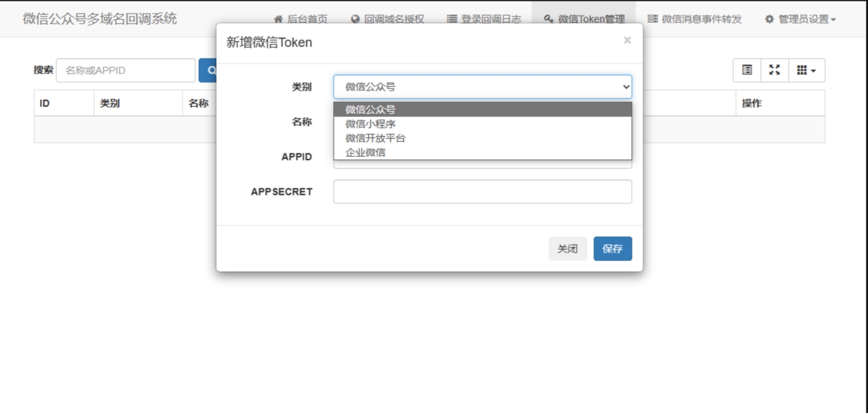Save the new token with 保存
This screenshot has width=868, height=413.
[x=613, y=249]
